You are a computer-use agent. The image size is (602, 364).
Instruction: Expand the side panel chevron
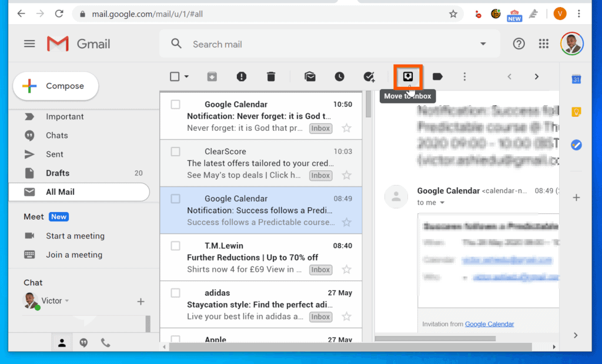click(x=576, y=335)
